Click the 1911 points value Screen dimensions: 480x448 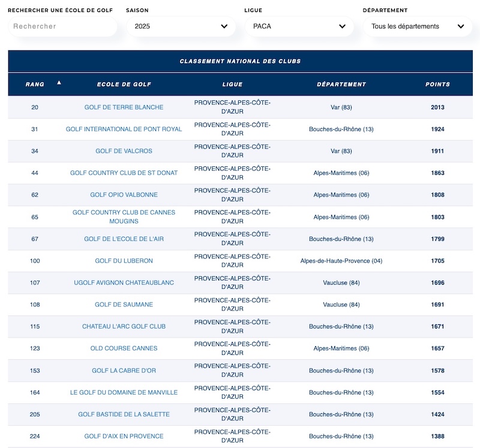click(x=437, y=151)
